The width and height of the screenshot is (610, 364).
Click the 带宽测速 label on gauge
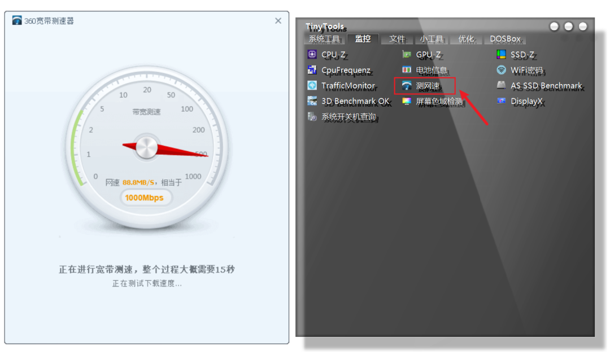[x=146, y=112]
